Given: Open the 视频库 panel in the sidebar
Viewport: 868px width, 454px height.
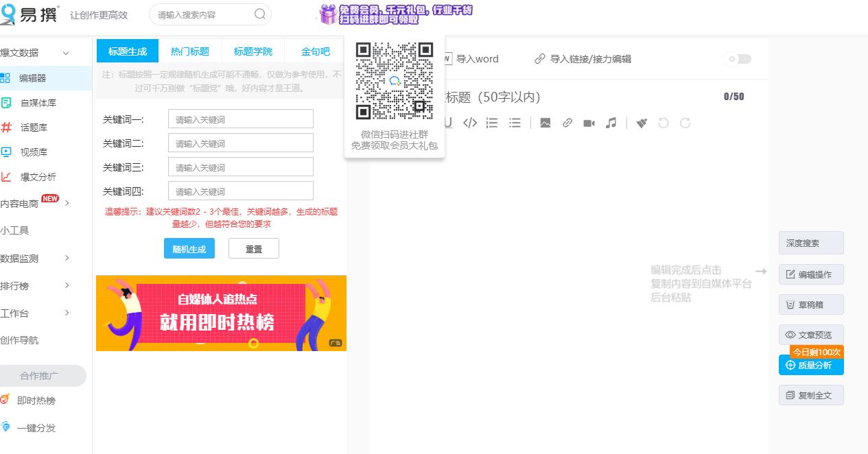Looking at the screenshot, I should pos(38,152).
